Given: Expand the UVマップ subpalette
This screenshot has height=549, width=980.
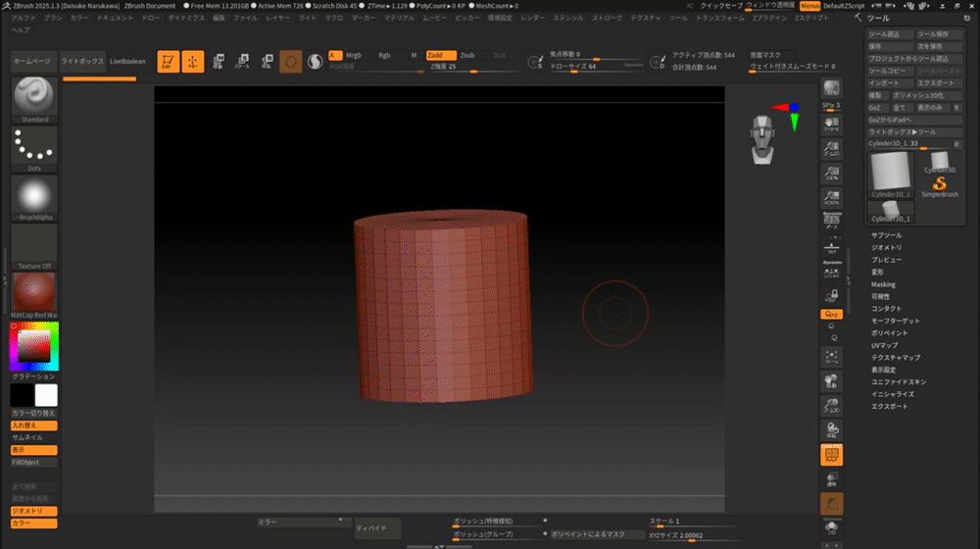Looking at the screenshot, I should (x=885, y=345).
